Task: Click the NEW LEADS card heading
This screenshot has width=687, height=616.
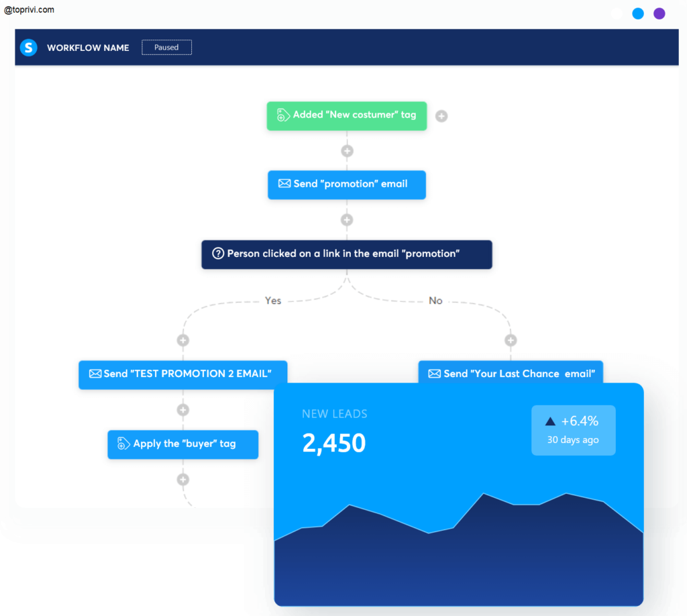Action: point(334,414)
